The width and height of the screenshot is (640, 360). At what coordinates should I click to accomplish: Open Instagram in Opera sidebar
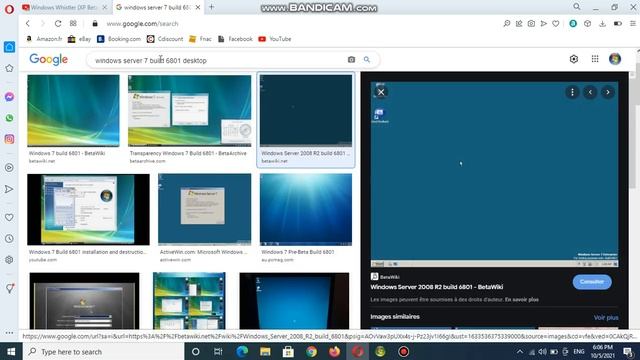tap(9, 139)
